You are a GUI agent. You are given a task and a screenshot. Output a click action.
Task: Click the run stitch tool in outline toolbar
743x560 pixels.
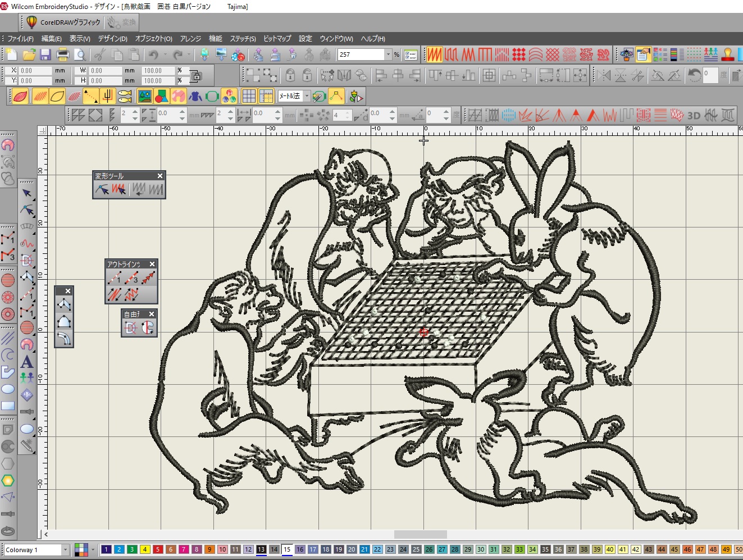[115, 278]
